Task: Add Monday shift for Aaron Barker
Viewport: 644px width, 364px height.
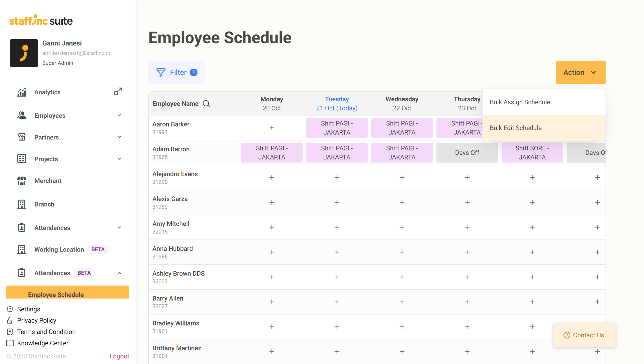Action: point(272,128)
